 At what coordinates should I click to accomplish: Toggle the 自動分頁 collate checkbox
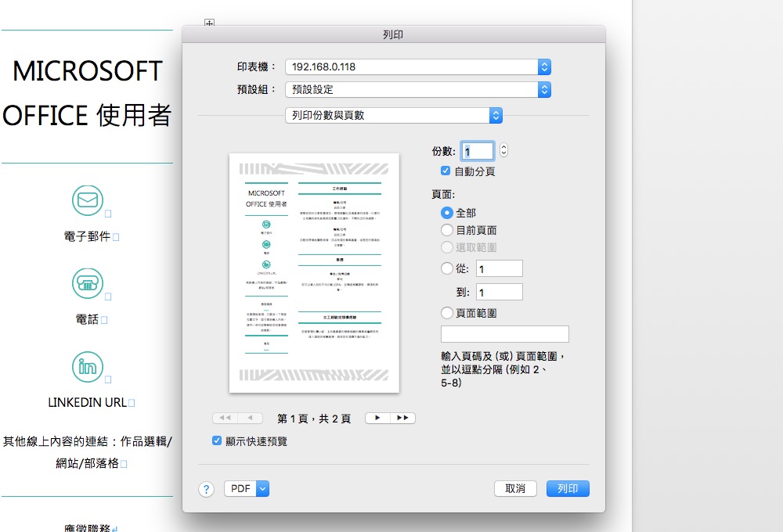[x=446, y=171]
